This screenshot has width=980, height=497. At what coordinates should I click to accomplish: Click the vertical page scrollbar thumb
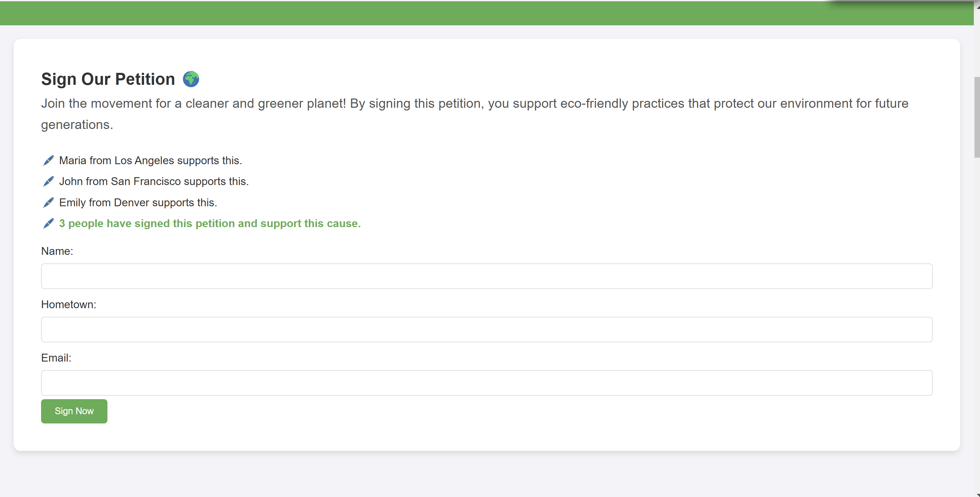tap(977, 117)
